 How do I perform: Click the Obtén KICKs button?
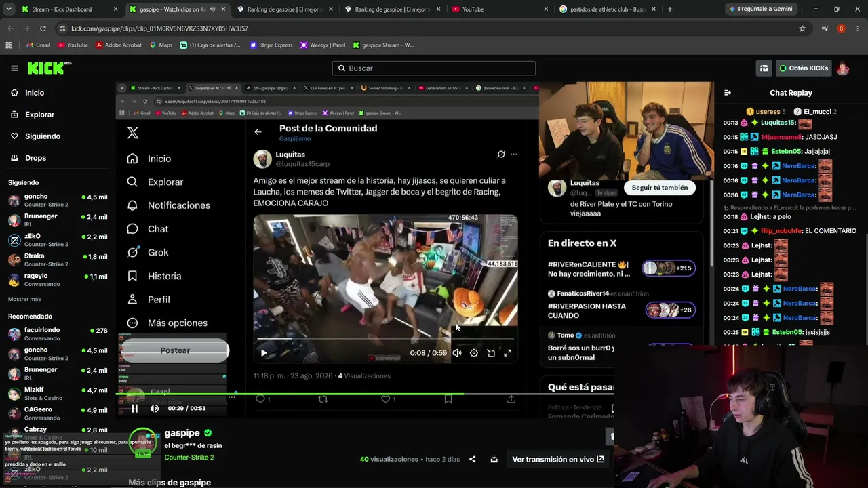coord(804,68)
